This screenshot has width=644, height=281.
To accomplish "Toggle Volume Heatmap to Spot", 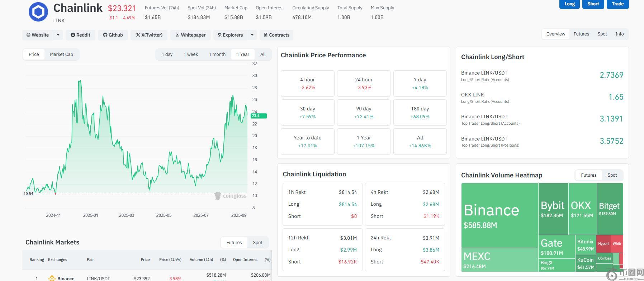I will point(612,175).
